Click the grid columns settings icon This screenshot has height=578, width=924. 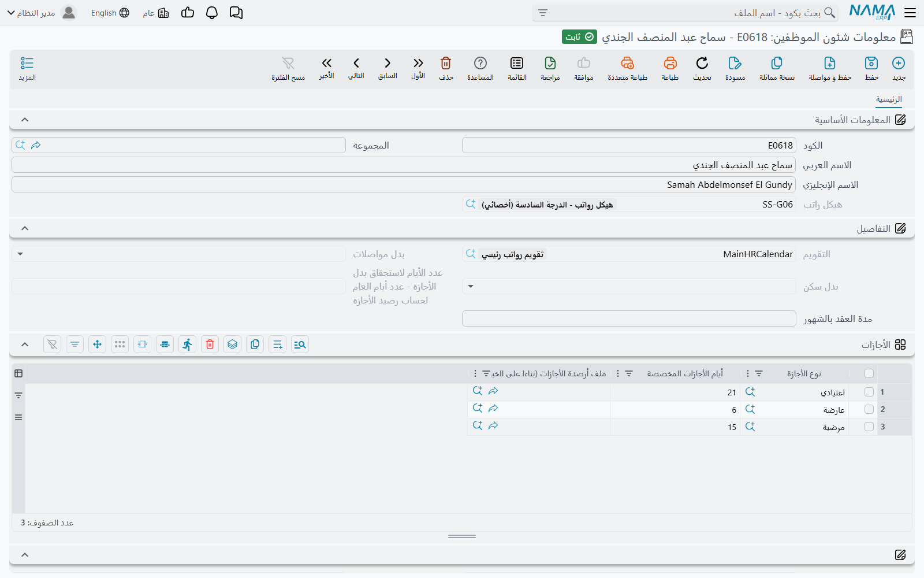18,373
